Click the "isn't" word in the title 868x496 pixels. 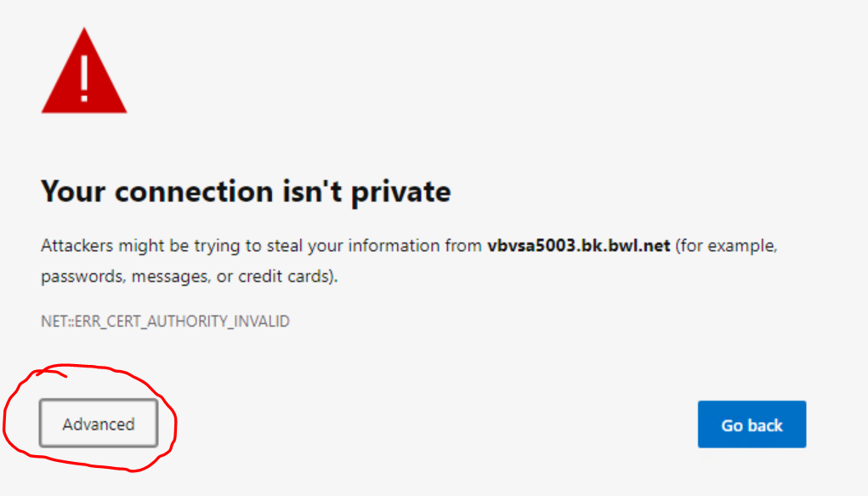pos(313,191)
